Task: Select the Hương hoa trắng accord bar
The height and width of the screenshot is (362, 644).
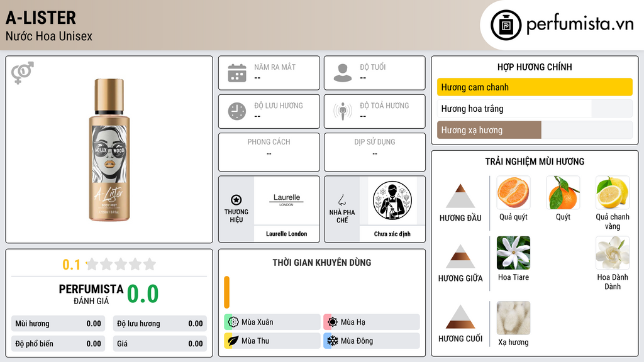Action: [x=535, y=109]
